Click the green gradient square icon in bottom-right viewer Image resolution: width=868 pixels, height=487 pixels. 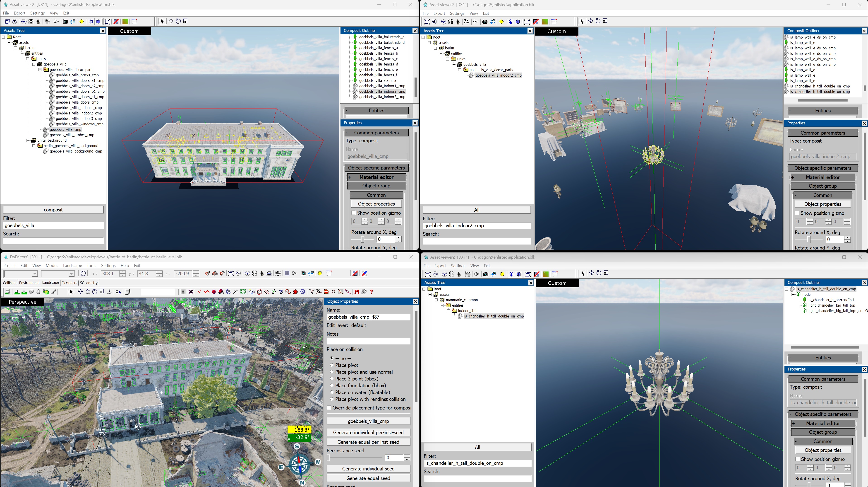(546, 274)
